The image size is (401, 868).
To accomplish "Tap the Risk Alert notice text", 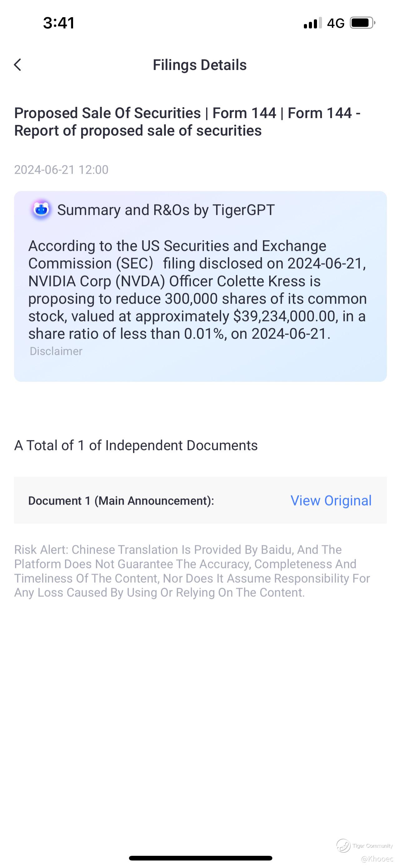I will tap(192, 571).
